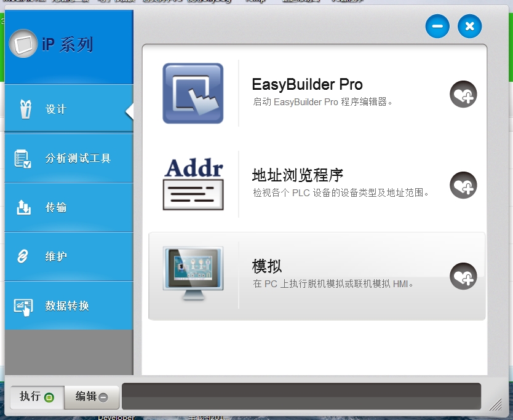Screen dimensions: 513x420
Task: Click the dark status bar field
Action: coord(301,396)
